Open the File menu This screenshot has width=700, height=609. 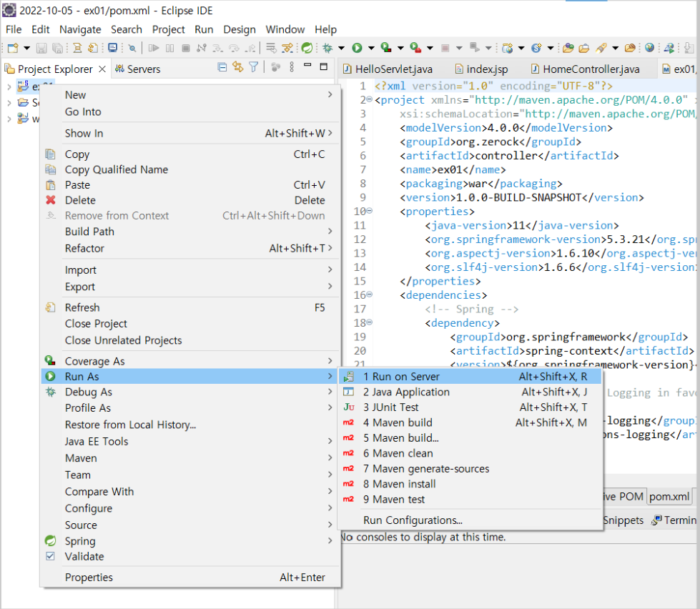[x=14, y=29]
